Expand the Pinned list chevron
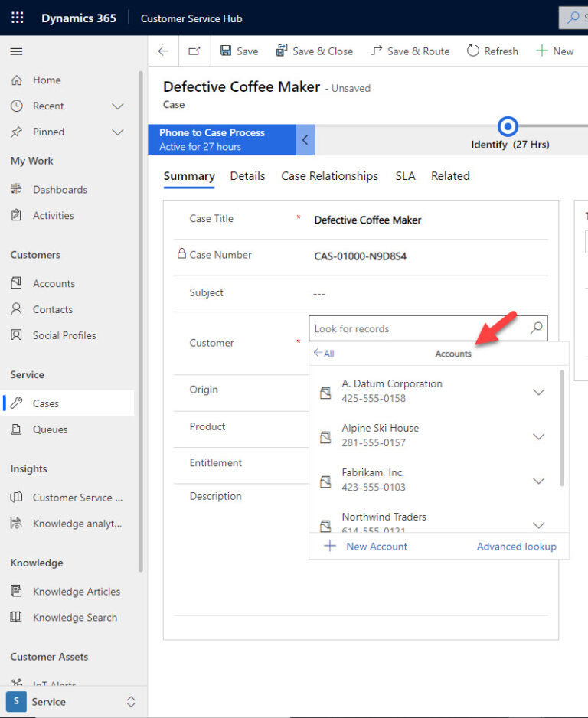This screenshot has width=588, height=718. (118, 132)
